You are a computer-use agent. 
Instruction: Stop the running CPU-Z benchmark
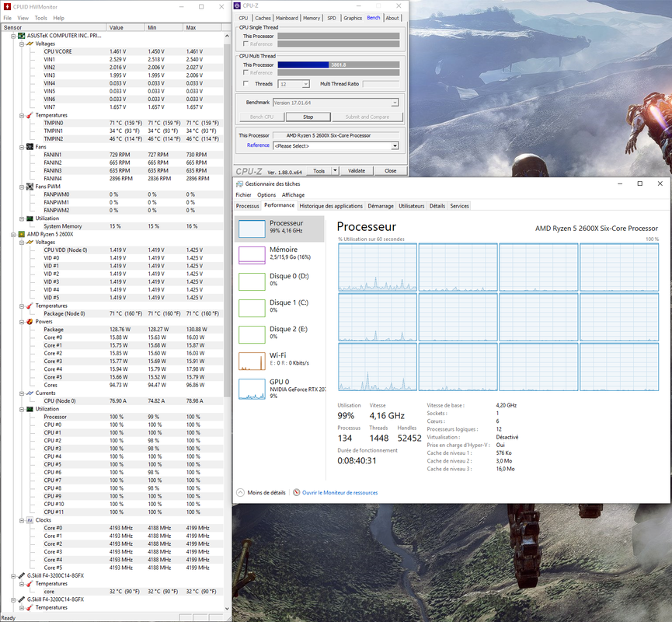tap(308, 117)
